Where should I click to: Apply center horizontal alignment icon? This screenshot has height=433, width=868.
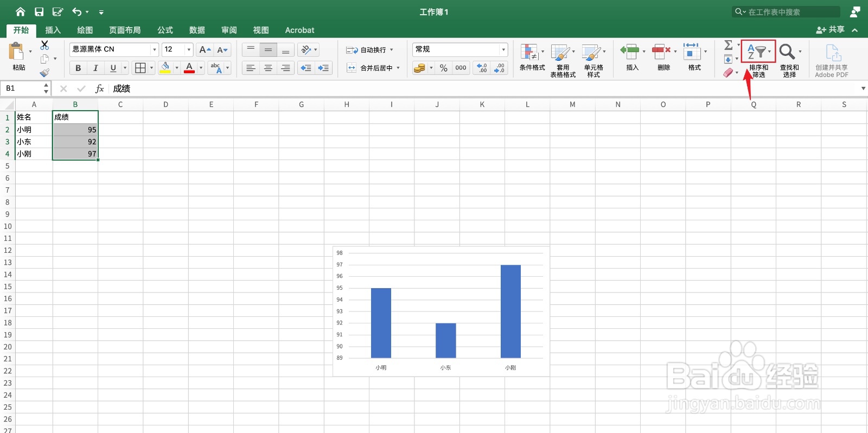(x=268, y=68)
